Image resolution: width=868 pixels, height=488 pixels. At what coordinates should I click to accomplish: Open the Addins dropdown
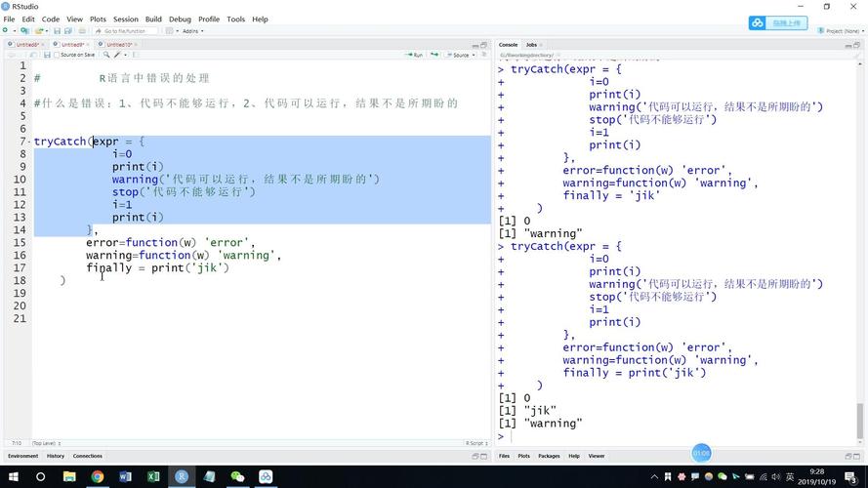[x=192, y=31]
